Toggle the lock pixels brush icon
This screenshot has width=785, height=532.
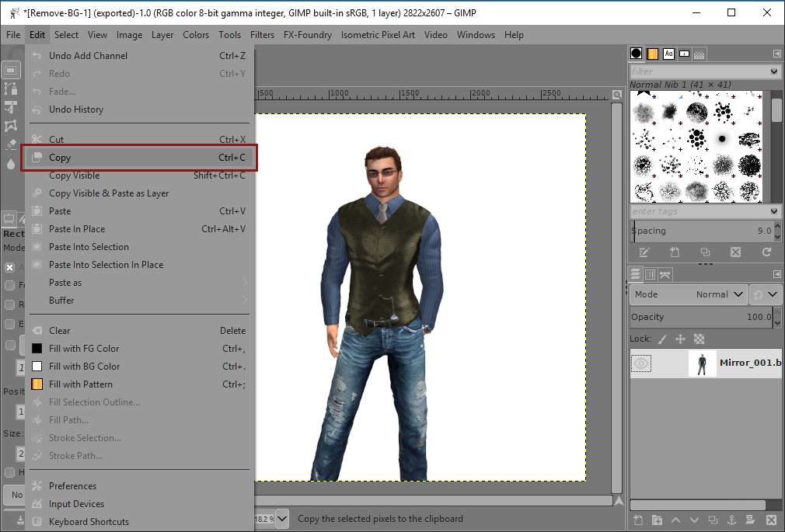tap(662, 339)
